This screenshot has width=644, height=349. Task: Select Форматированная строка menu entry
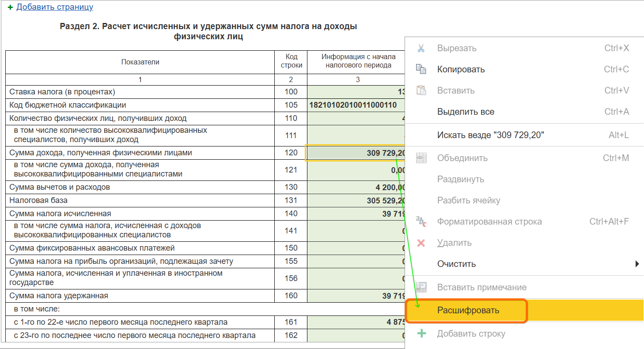524,221
